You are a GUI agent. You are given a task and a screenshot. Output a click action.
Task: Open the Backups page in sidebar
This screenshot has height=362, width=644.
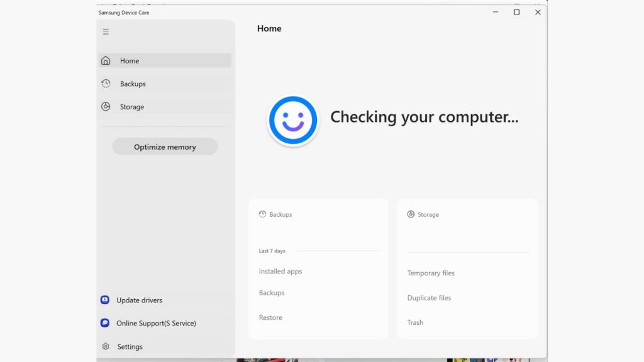tap(165, 84)
